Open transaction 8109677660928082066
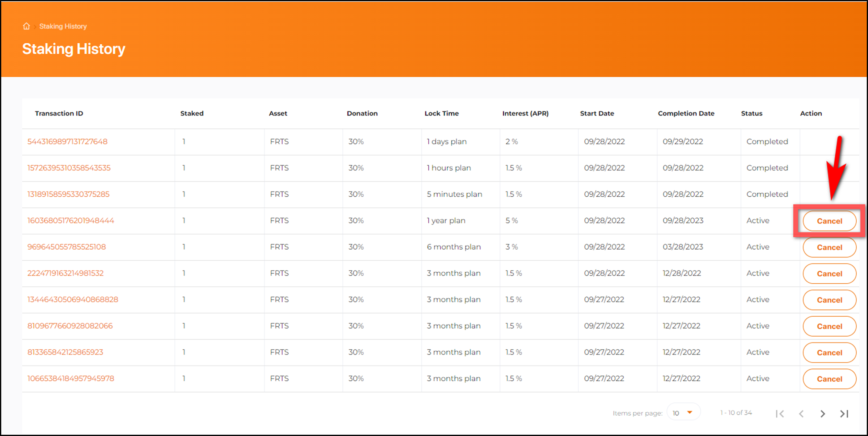Image resolution: width=868 pixels, height=436 pixels. coord(70,326)
